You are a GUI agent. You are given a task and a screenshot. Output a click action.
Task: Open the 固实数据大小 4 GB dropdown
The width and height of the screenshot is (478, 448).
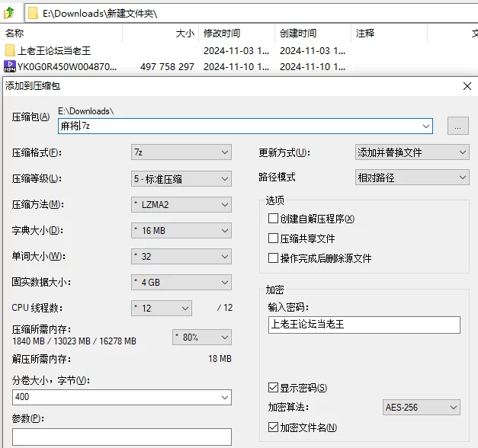point(181,282)
